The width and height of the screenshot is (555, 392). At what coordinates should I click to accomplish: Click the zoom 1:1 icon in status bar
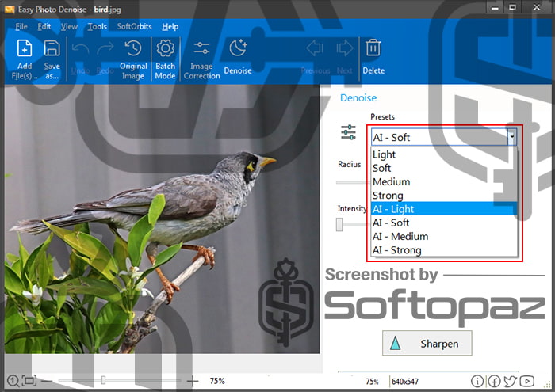(13, 381)
